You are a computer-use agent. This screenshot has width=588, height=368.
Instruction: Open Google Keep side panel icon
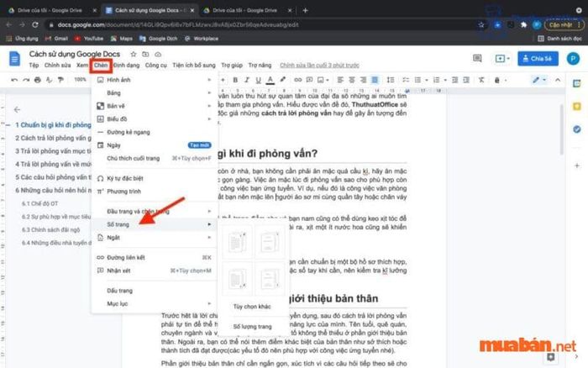(x=577, y=107)
